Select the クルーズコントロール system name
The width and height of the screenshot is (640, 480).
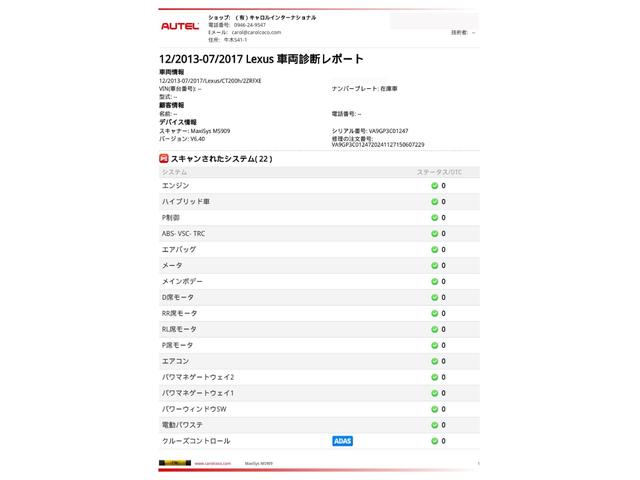coord(196,441)
